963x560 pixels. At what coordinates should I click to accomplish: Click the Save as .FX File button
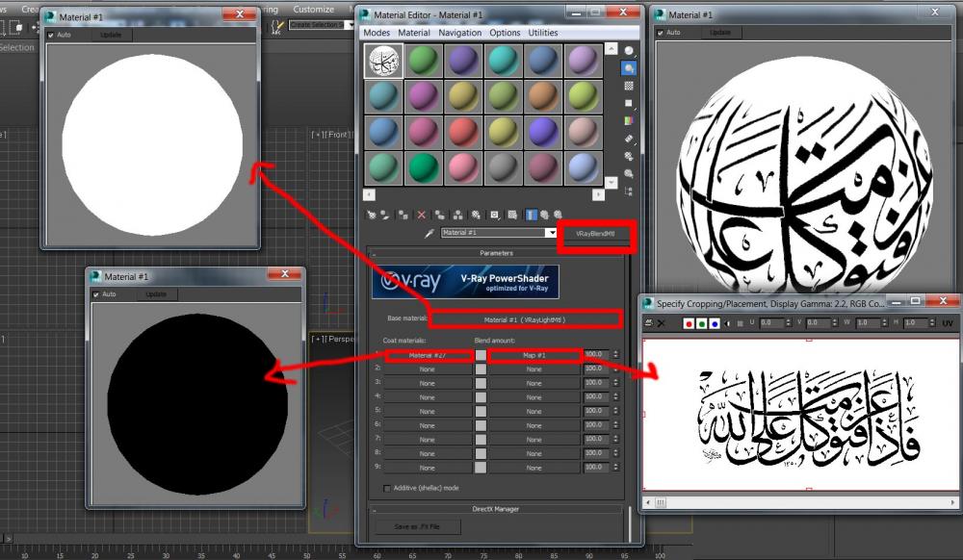point(416,527)
